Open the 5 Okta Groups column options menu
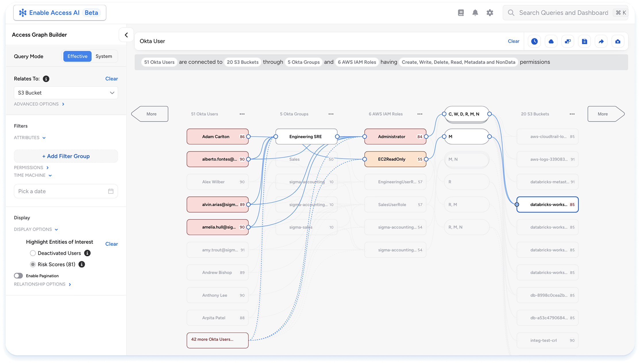Image resolution: width=640 pixels, height=364 pixels. coord(331,114)
